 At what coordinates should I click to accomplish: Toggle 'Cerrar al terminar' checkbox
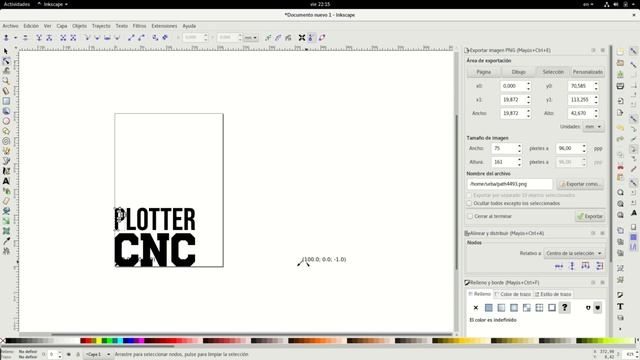[x=469, y=216]
